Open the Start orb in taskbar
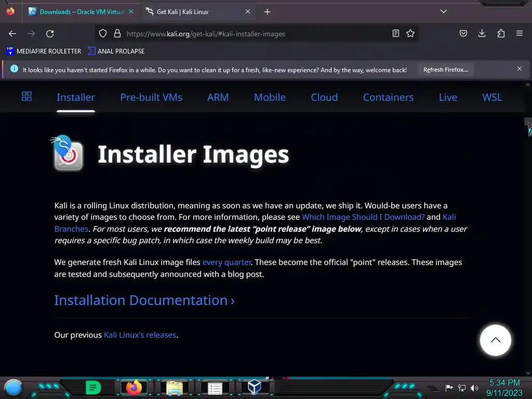 [14, 388]
